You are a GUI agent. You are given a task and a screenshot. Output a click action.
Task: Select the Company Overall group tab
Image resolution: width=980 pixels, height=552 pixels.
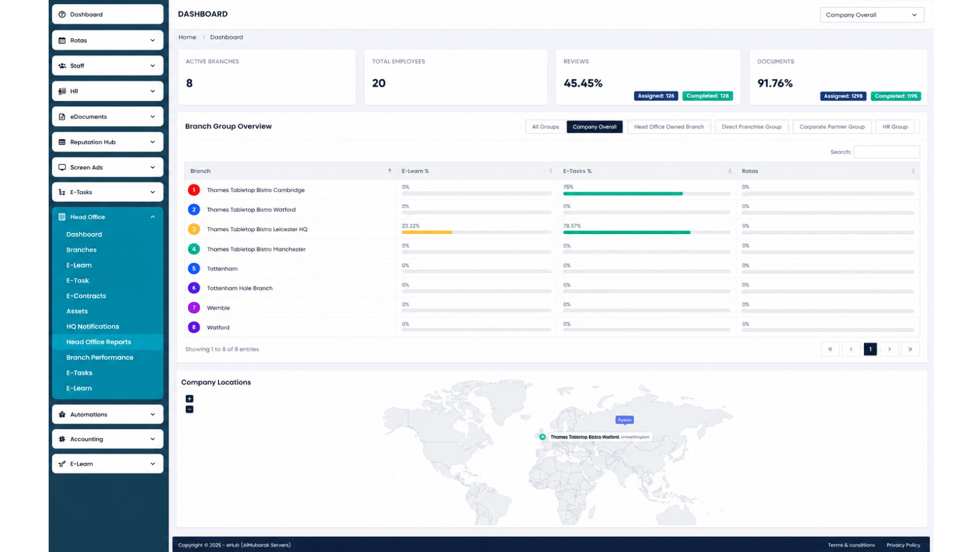click(x=594, y=127)
